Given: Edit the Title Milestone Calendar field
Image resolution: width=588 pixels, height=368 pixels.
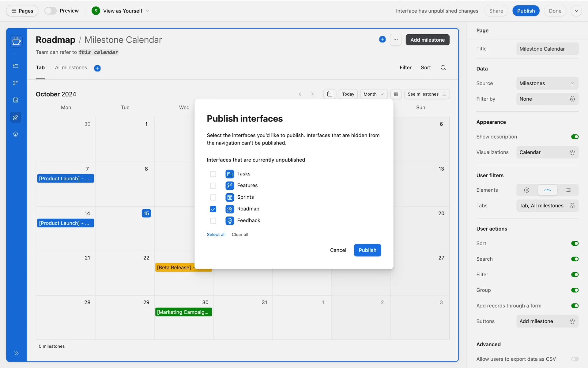Looking at the screenshot, I should (547, 49).
